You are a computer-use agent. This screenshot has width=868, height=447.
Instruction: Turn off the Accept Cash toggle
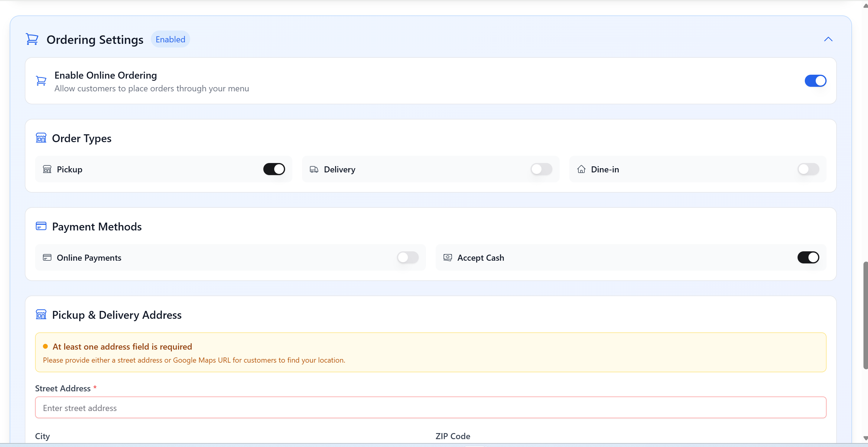808,258
